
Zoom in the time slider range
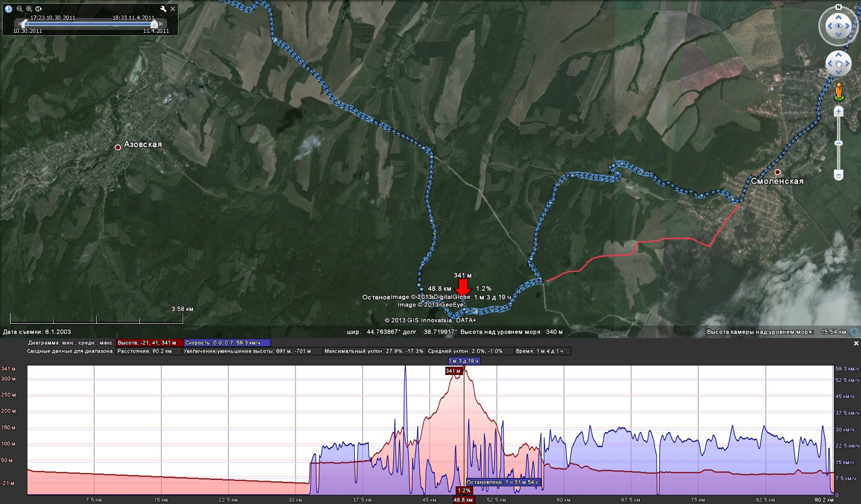[x=29, y=9]
